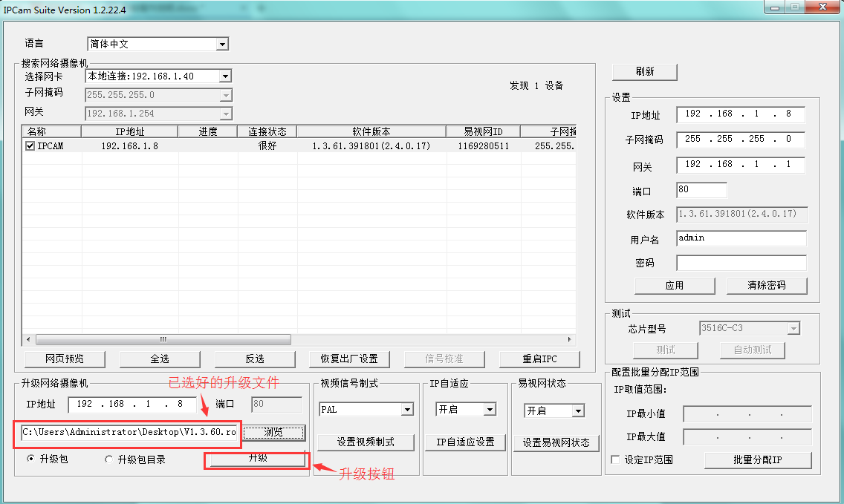Click the 重启IPC restart button
This screenshot has height=504, width=844.
tap(539, 359)
